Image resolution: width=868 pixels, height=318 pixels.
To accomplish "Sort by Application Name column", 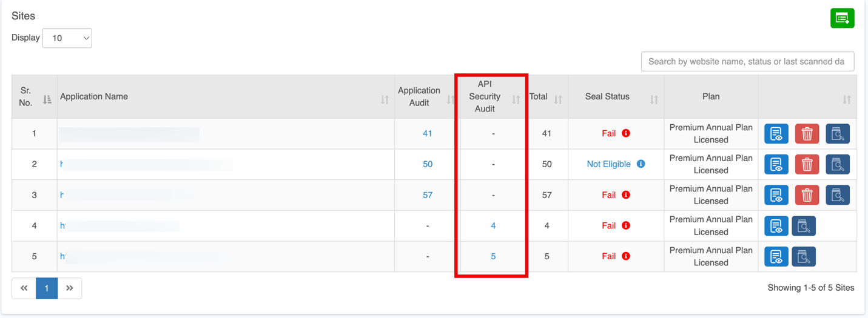I will pos(385,99).
